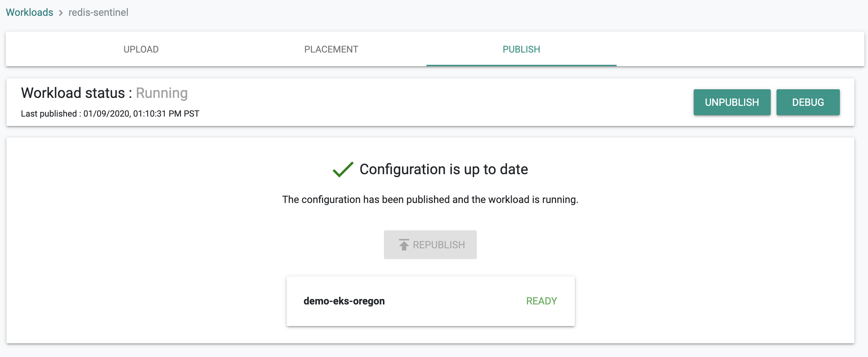Click the REPUBLISH button
The height and width of the screenshot is (357, 868).
[x=430, y=245]
